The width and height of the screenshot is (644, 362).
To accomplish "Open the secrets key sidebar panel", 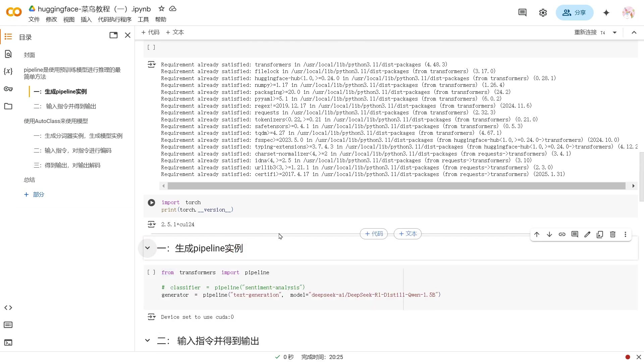I will [8, 89].
